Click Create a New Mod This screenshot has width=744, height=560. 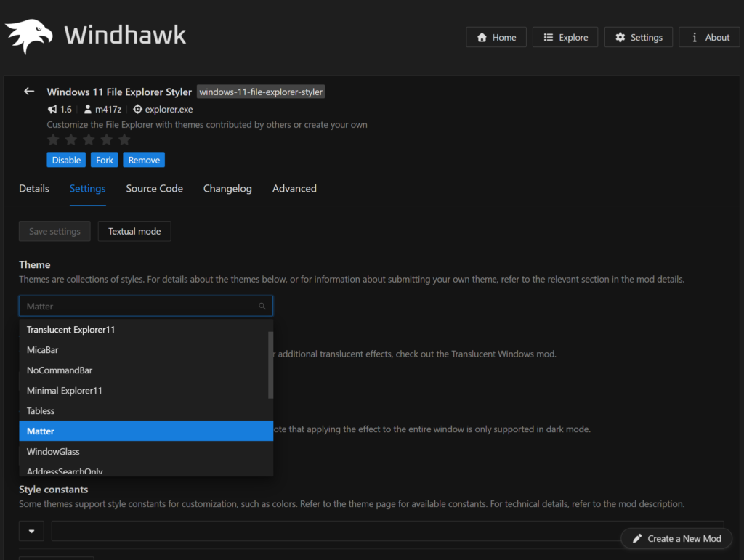[x=676, y=539]
